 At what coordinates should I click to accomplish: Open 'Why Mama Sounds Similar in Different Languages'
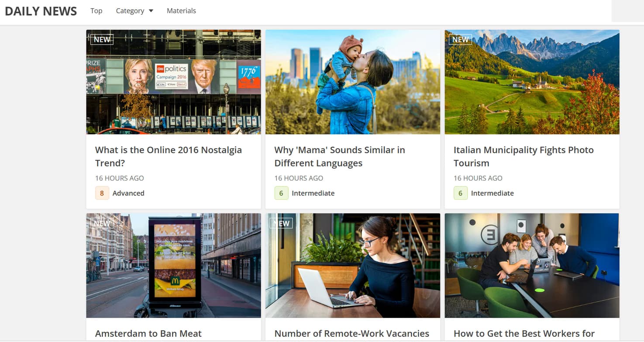click(340, 156)
